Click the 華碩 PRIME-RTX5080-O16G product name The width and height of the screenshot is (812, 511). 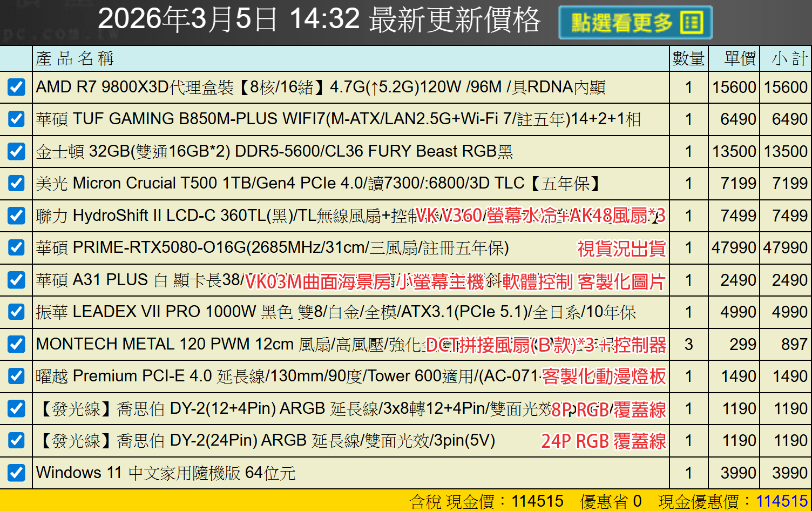[273, 247]
